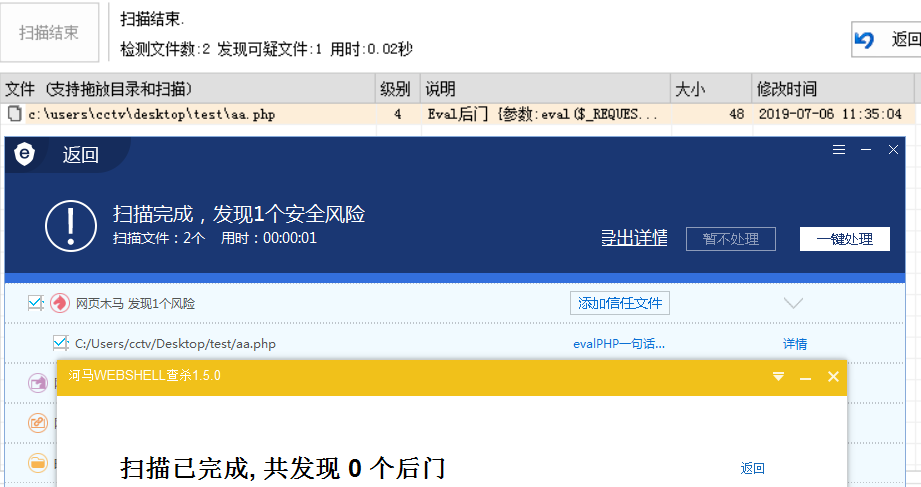Click the purple category icon in results list

point(38,383)
